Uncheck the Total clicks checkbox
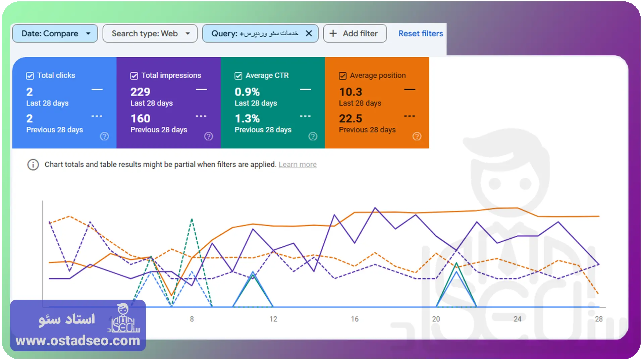The image size is (644, 362). click(x=30, y=76)
